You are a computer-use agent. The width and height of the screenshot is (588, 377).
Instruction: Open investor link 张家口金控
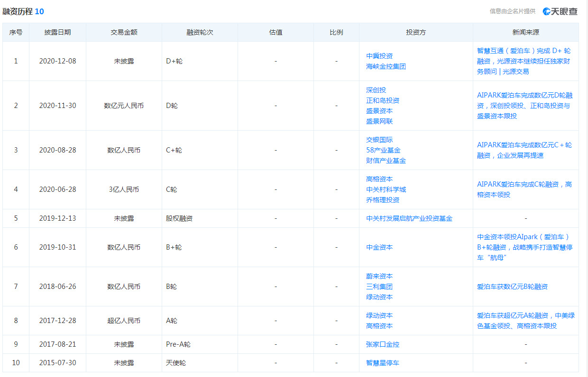(383, 344)
